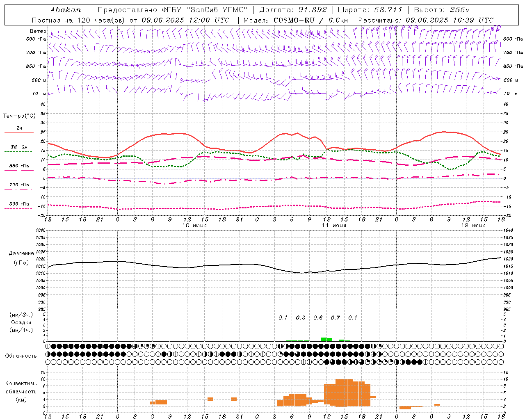Image resolution: width=525 pixels, height=420 pixels.
Task: Click the 0.6 precipitation amount value
Action: pyautogui.click(x=318, y=317)
